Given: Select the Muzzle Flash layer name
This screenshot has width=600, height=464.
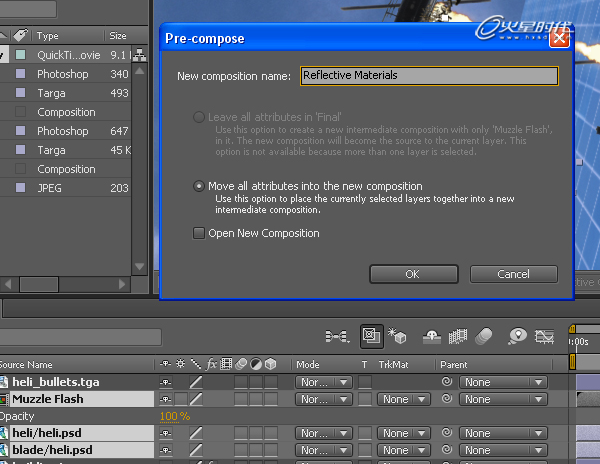Looking at the screenshot, I should point(48,399).
